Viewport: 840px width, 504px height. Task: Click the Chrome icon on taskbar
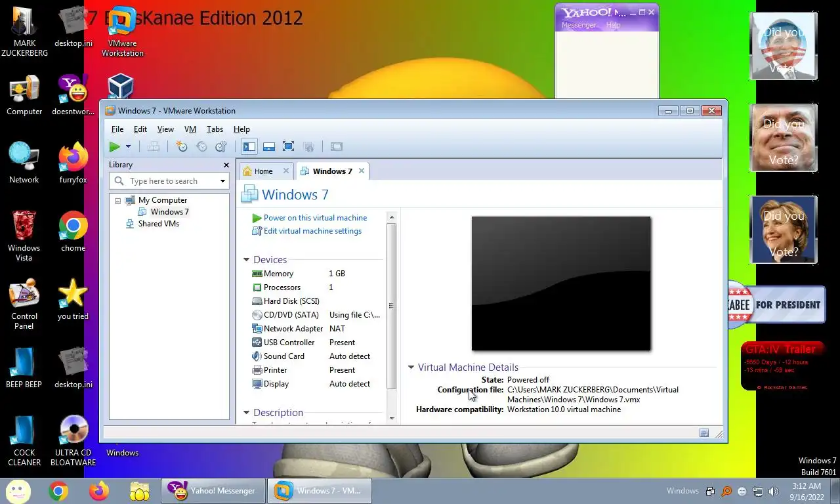[x=58, y=491]
